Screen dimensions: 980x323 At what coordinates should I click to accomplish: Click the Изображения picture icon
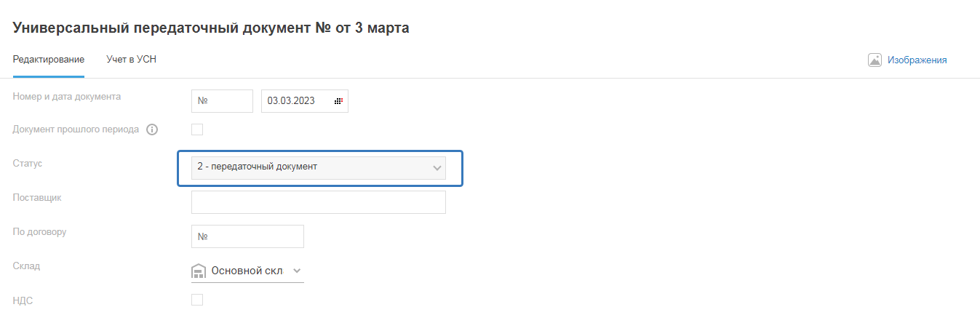[875, 60]
